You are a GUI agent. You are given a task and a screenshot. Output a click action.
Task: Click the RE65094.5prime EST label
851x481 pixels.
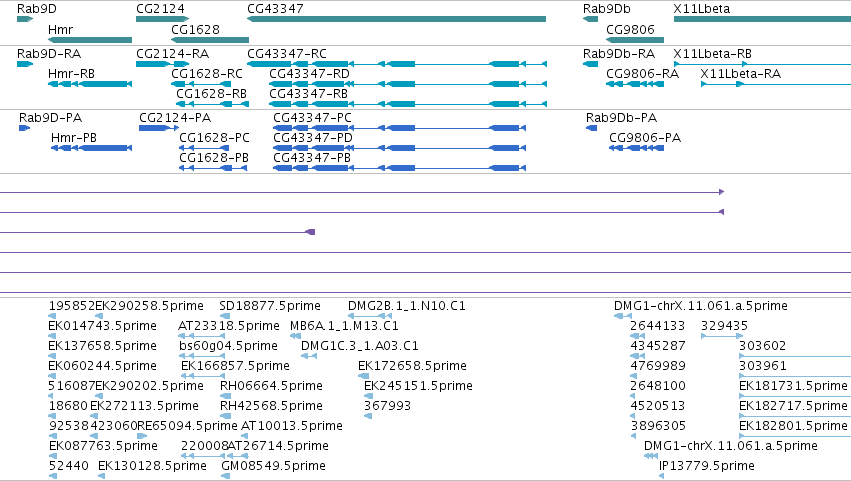[187, 426]
